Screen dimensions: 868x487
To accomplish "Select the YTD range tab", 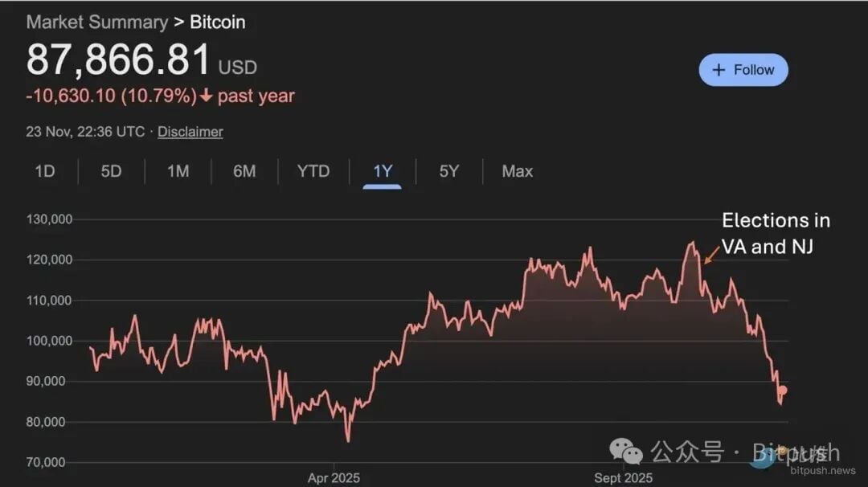I will 313,171.
